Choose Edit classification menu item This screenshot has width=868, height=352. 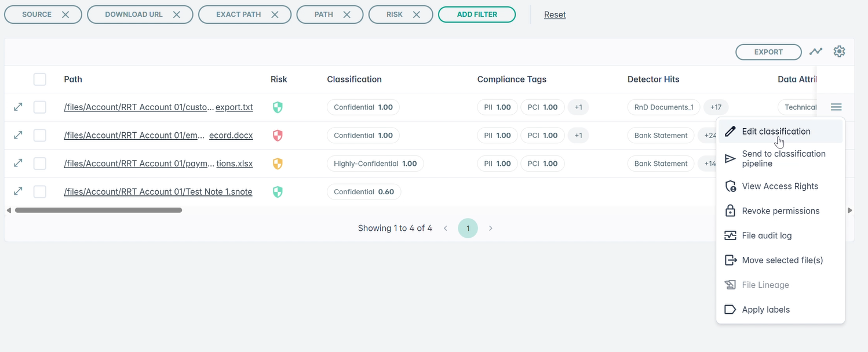coord(781,132)
